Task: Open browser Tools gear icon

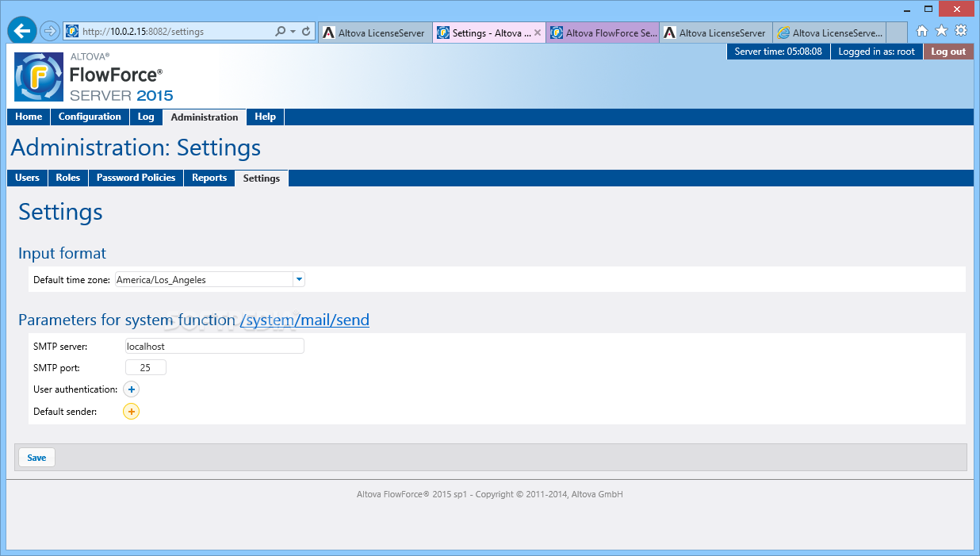Action: pos(961,31)
